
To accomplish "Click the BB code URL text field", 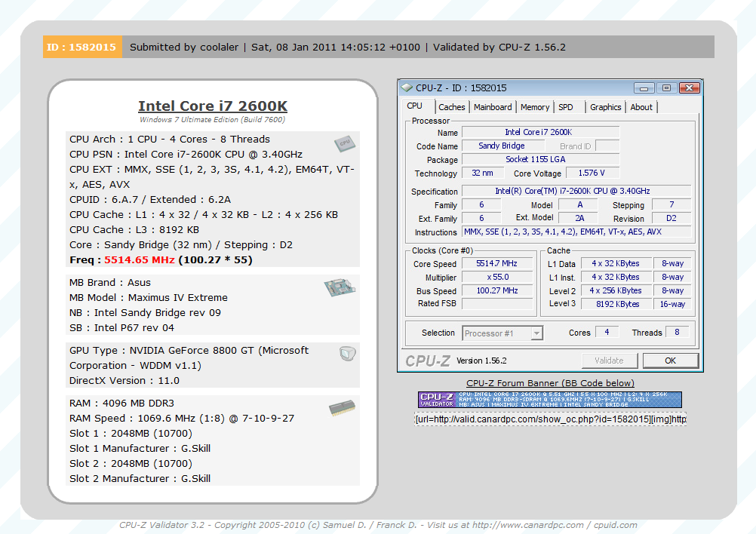I will click(x=550, y=419).
